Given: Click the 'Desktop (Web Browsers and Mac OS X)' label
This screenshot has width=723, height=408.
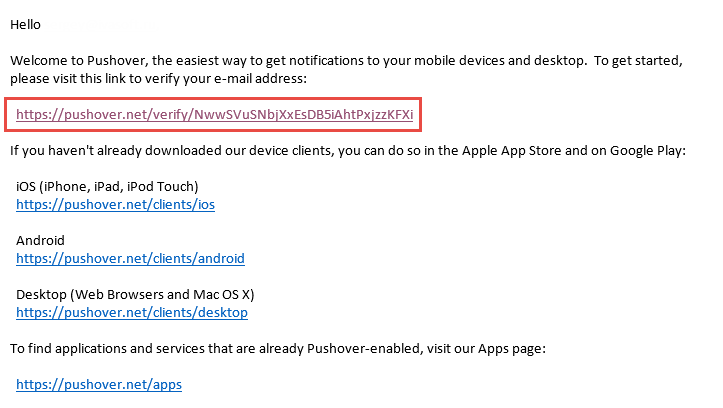Looking at the screenshot, I should pyautogui.click(x=135, y=295).
